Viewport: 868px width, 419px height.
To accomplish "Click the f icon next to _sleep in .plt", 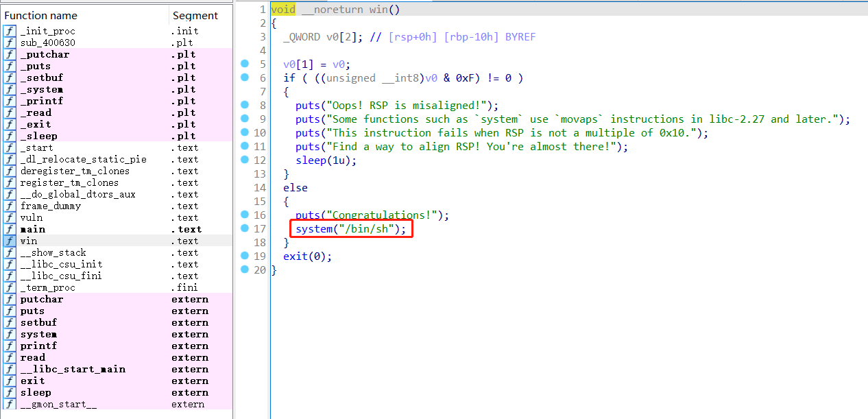I will [x=9, y=136].
